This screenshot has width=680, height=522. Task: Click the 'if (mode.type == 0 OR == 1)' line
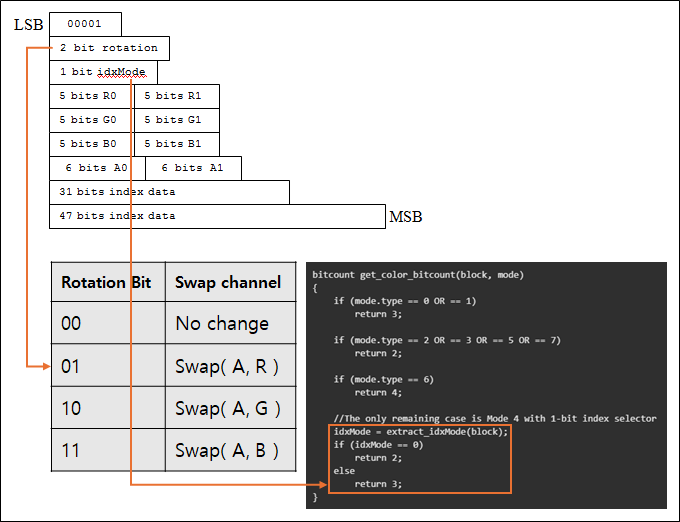coord(405,301)
